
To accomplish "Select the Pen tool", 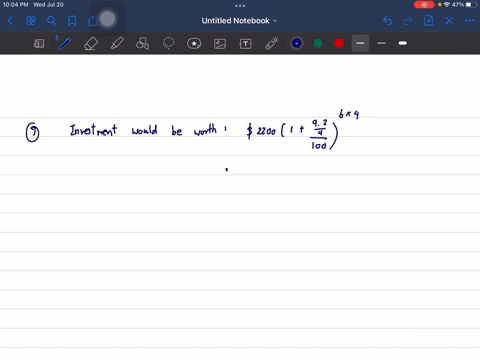I will click(x=65, y=43).
